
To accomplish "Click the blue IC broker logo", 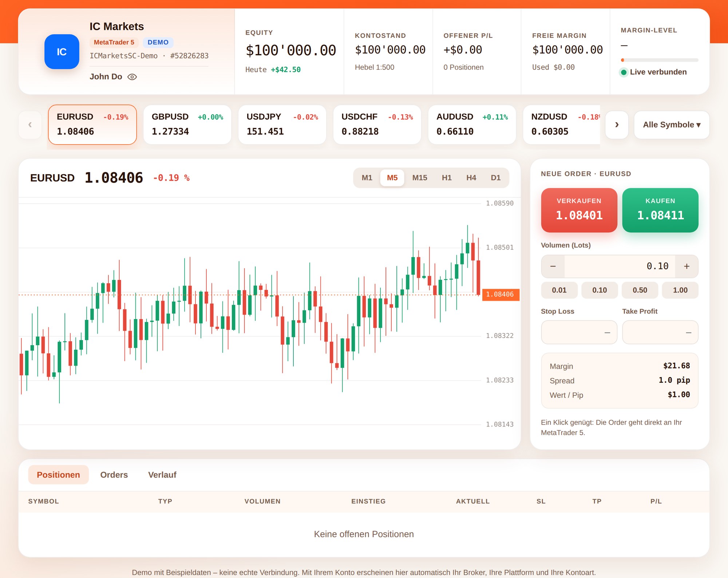I will pos(62,52).
